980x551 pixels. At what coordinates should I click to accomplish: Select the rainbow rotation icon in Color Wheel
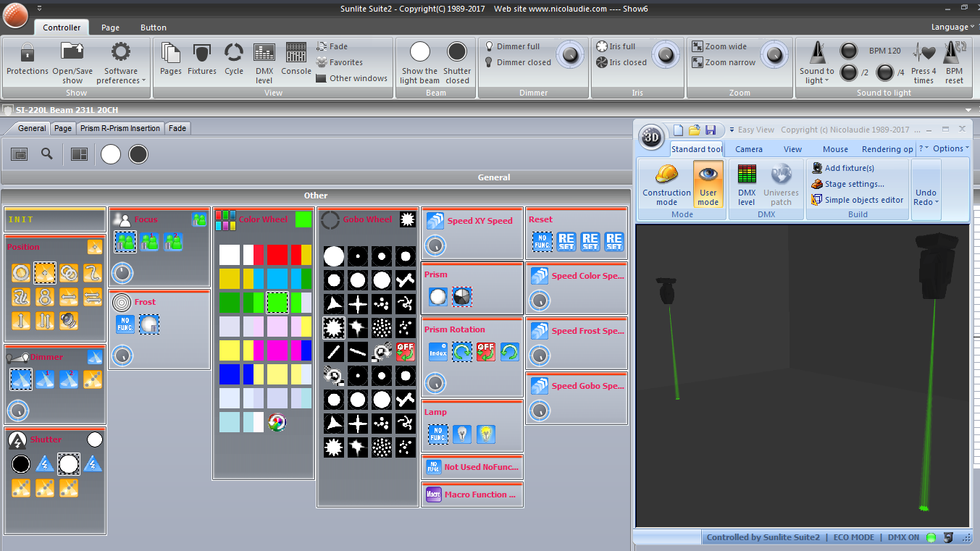click(x=276, y=422)
